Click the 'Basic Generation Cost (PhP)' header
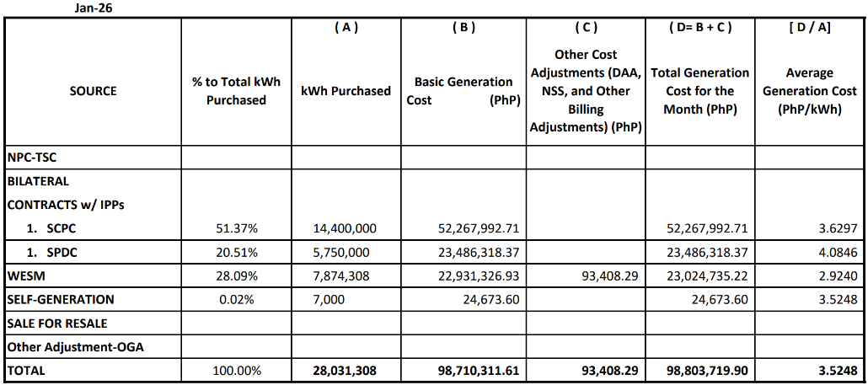Viewport: 868px width, 385px height. pyautogui.click(x=463, y=91)
